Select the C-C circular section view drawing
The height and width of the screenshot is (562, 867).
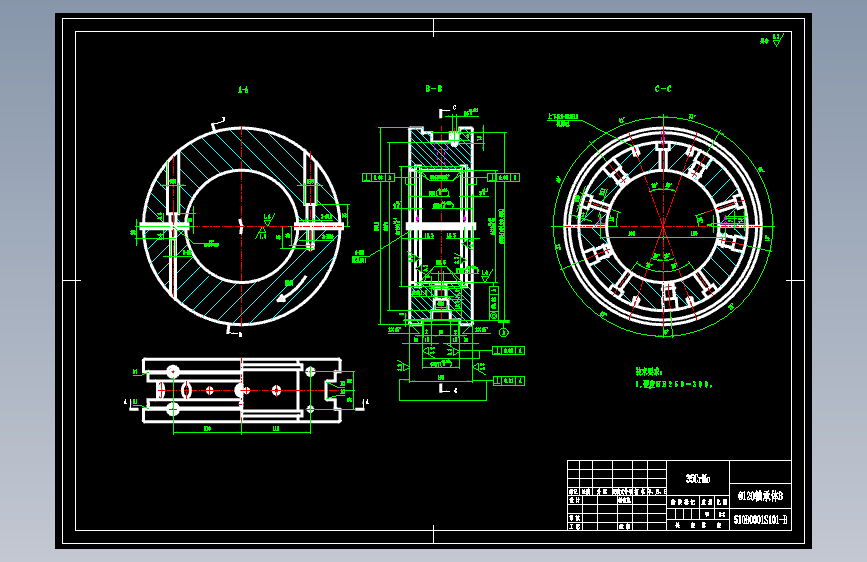pos(663,226)
